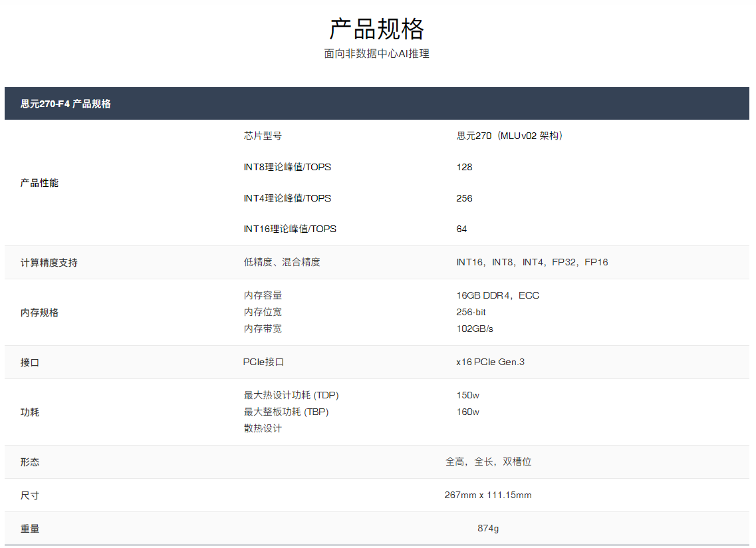Image resolution: width=756 pixels, height=548 pixels.
Task: Select the 重量 row label
Action: point(30,529)
